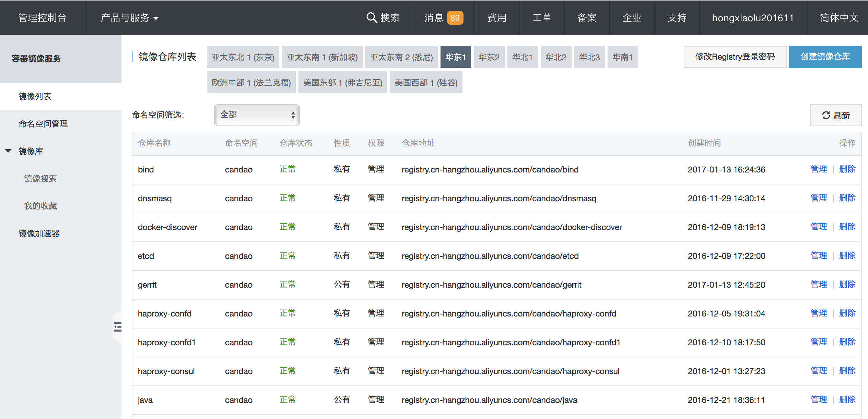
Task: Open the 企业 menu
Action: pos(632,18)
